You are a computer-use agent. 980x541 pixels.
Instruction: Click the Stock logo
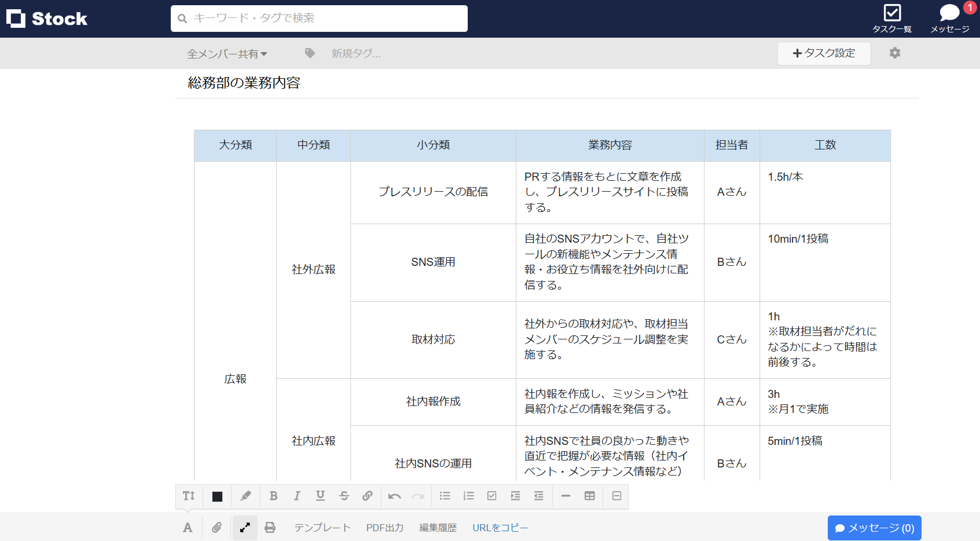[47, 19]
